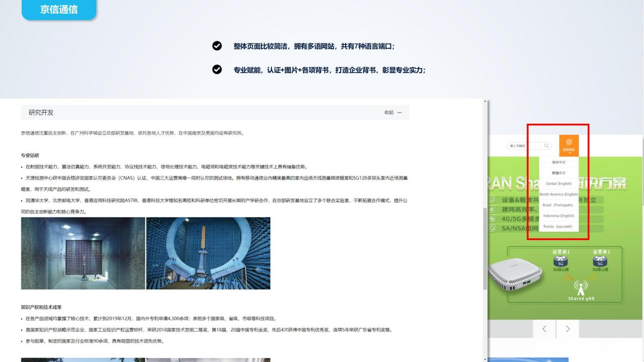Image resolution: width=644 pixels, height=362 pixels.
Task: Click the first checkmark bullet icon
Action: tap(217, 46)
